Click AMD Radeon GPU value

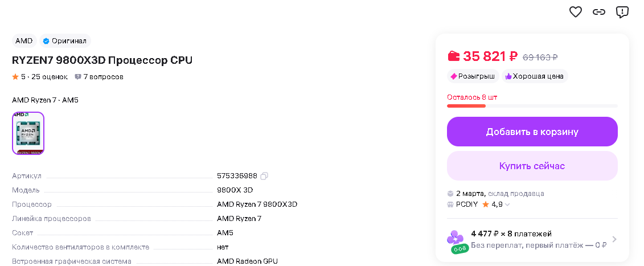pyautogui.click(x=247, y=261)
